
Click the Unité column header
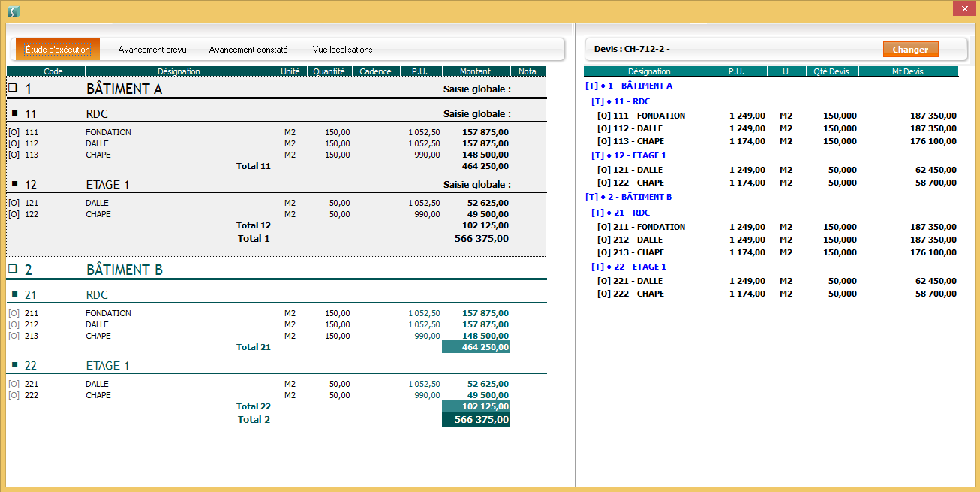pos(290,71)
